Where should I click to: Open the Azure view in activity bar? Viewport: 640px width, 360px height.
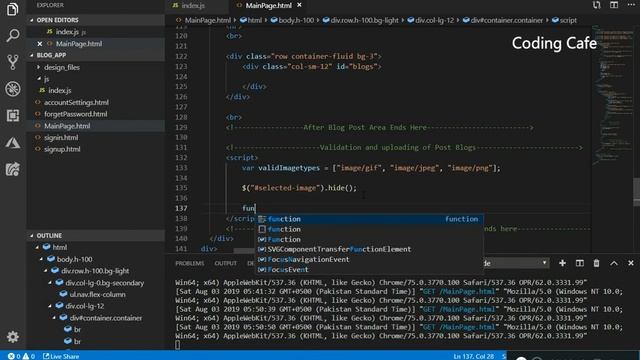(x=13, y=142)
